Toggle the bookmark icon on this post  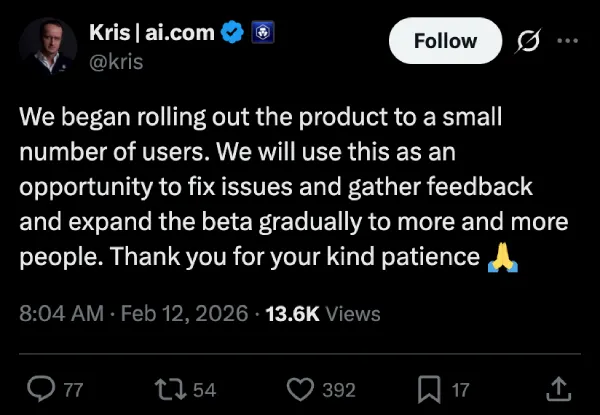(428, 389)
